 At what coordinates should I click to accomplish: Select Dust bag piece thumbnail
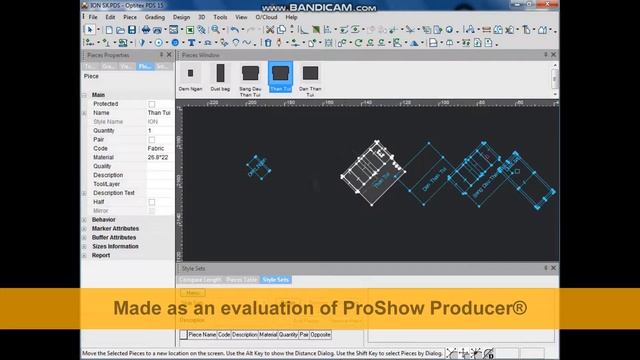pyautogui.click(x=220, y=78)
